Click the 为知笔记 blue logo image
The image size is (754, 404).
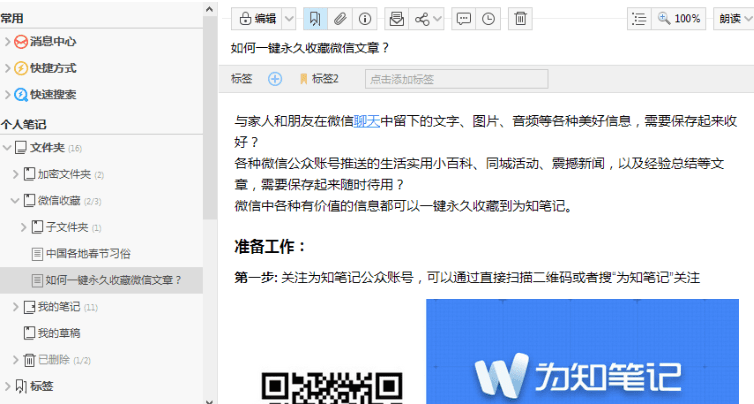(582, 352)
